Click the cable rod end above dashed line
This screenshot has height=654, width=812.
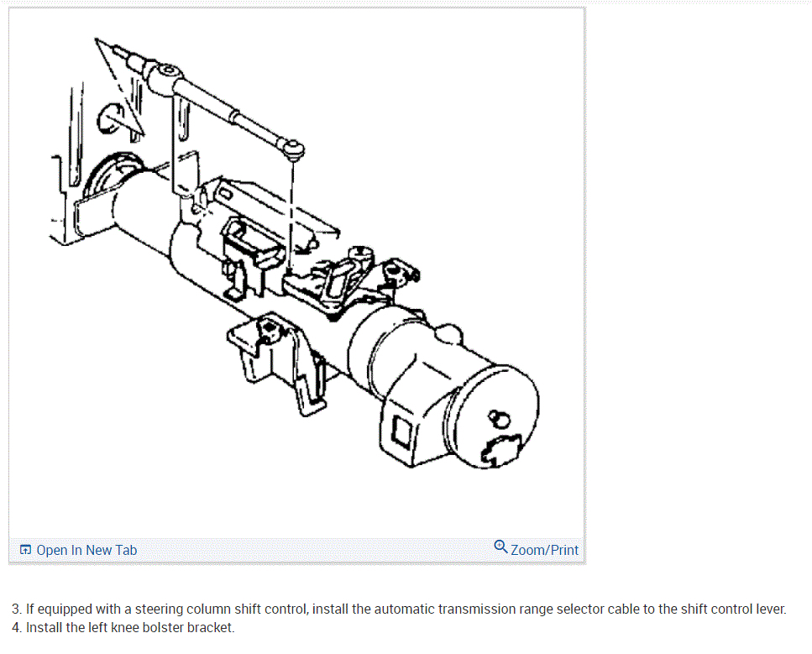pos(292,149)
